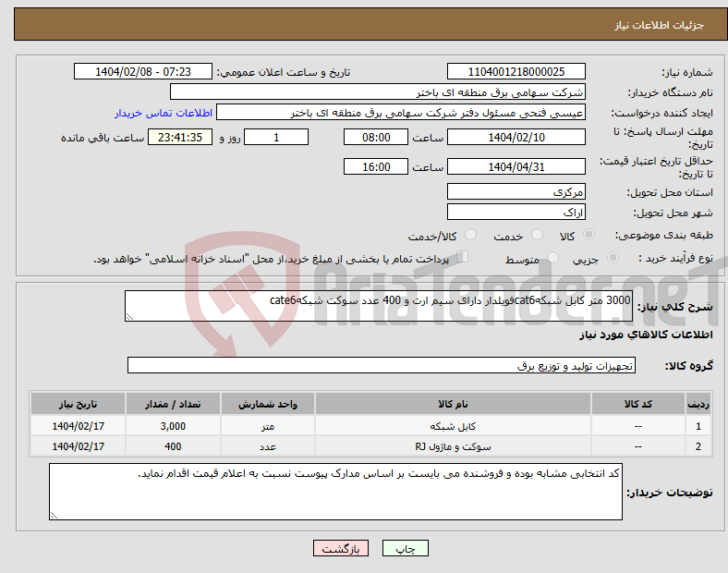The width and height of the screenshot is (728, 573).
Task: Click the delivery province field مرکزی
Action: [x=516, y=192]
